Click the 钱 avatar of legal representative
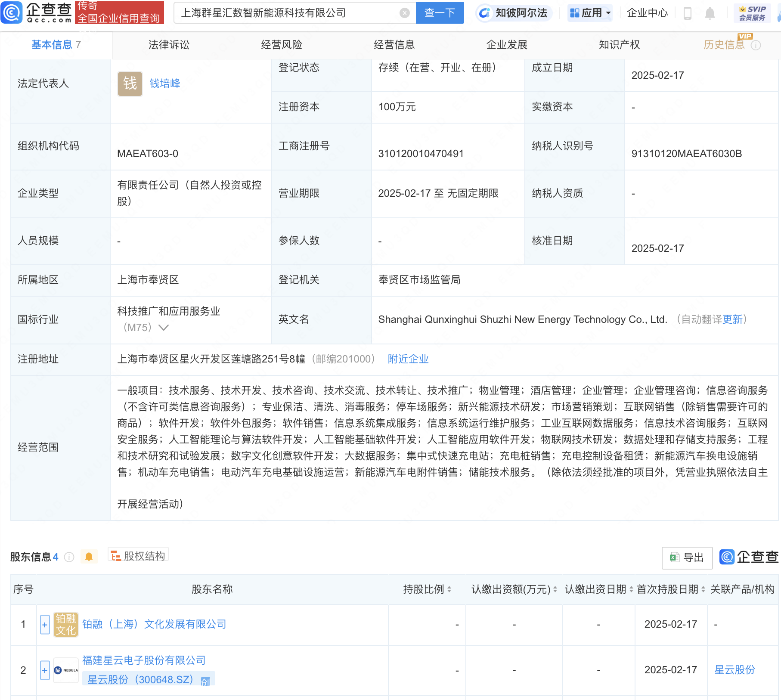Screen dimensions: 781x700 click(130, 84)
